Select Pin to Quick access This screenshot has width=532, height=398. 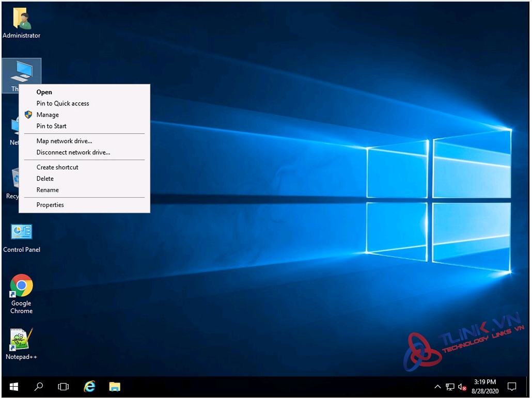tap(62, 103)
